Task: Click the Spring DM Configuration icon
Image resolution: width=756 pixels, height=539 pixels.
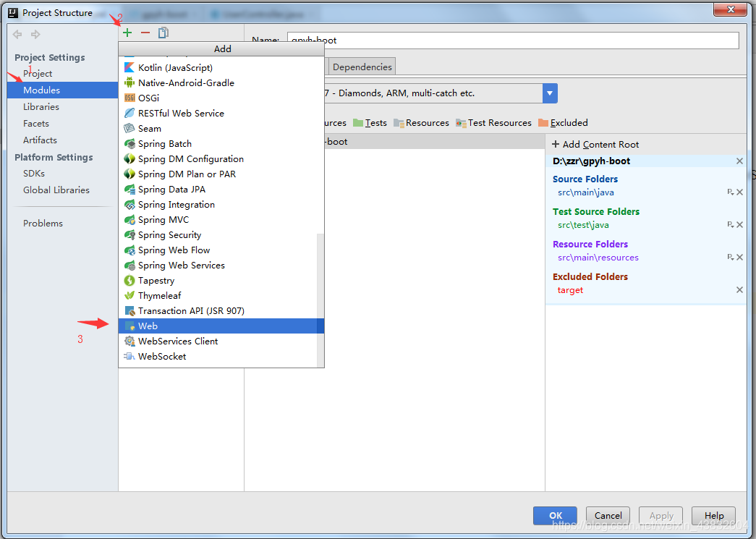Action: (x=129, y=158)
